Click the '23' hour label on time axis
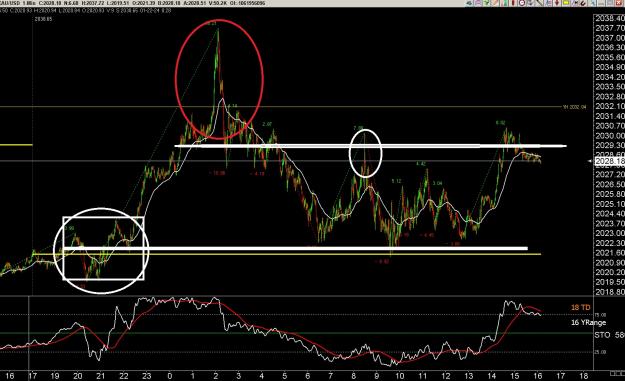The width and height of the screenshot is (625, 381). (x=147, y=376)
